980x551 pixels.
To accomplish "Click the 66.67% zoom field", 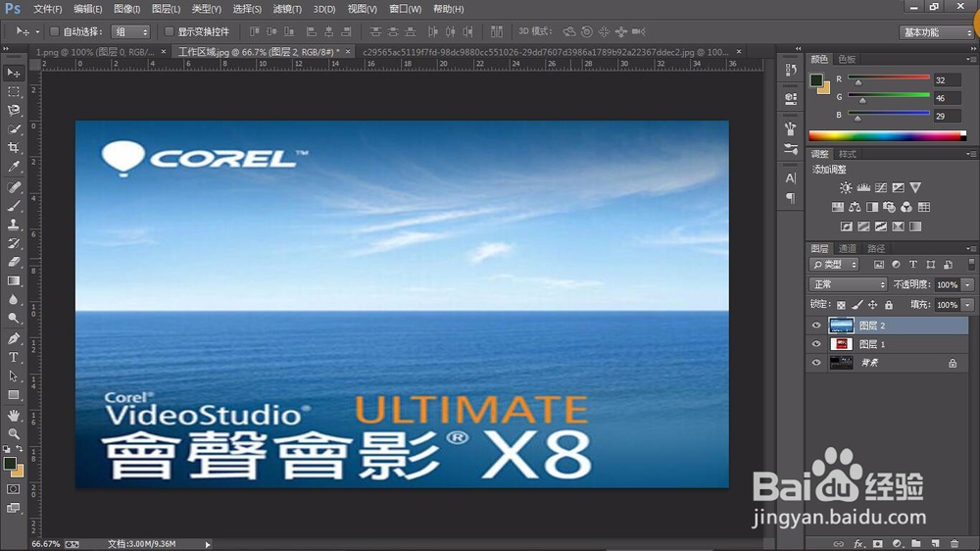I will click(x=46, y=544).
